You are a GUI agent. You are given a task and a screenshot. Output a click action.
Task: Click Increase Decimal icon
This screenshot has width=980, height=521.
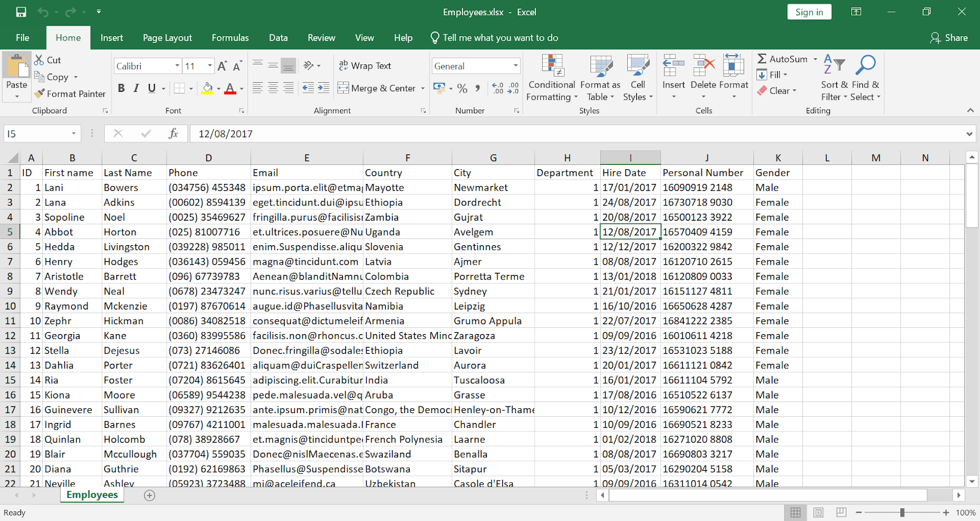[498, 88]
